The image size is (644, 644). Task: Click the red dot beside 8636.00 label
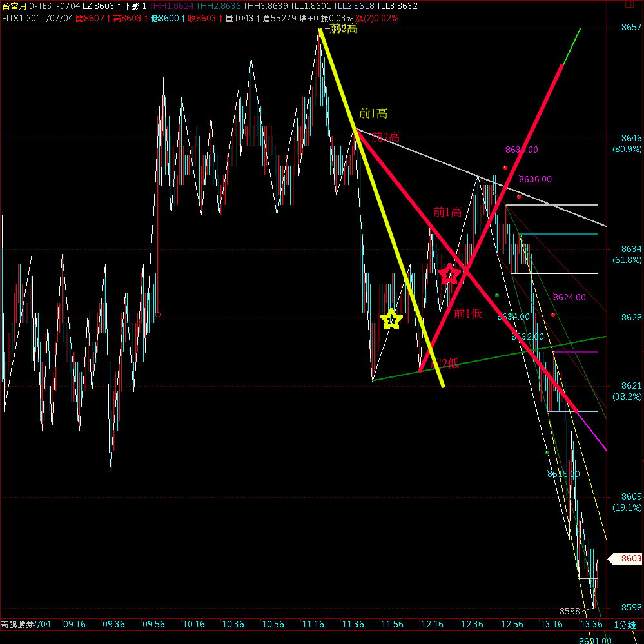pyautogui.click(x=518, y=196)
